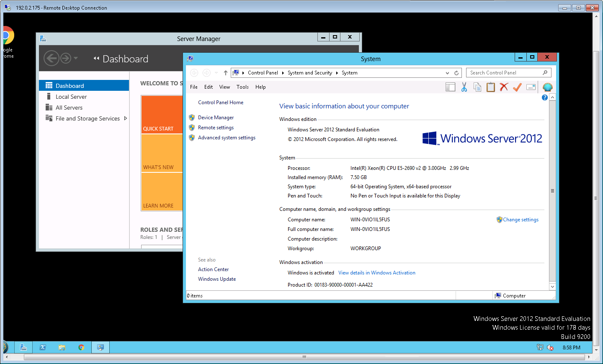
Task: Open Windows Update link
Action: (217, 279)
